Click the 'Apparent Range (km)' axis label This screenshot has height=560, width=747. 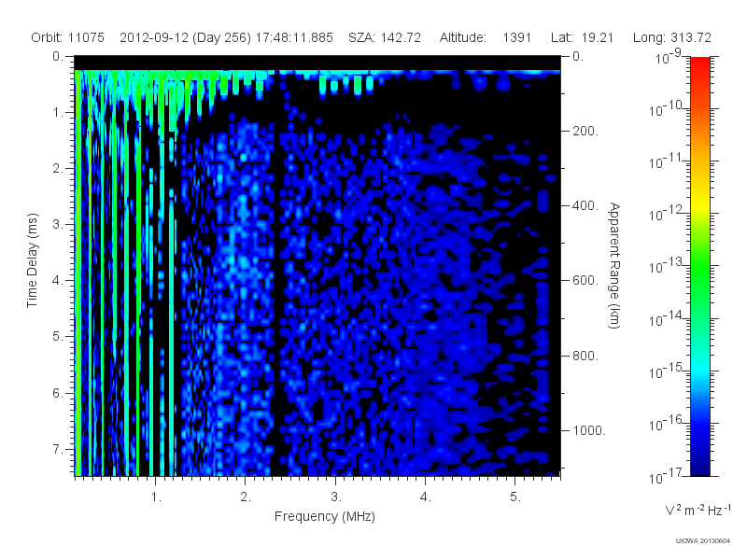[x=614, y=265]
